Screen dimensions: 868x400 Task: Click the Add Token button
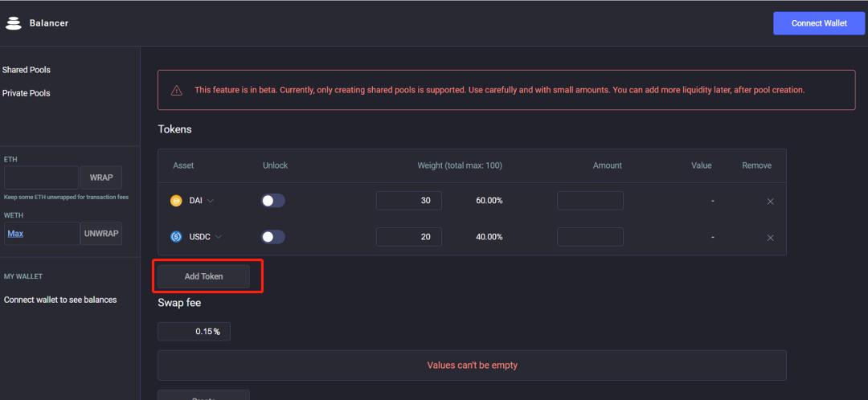(x=203, y=276)
